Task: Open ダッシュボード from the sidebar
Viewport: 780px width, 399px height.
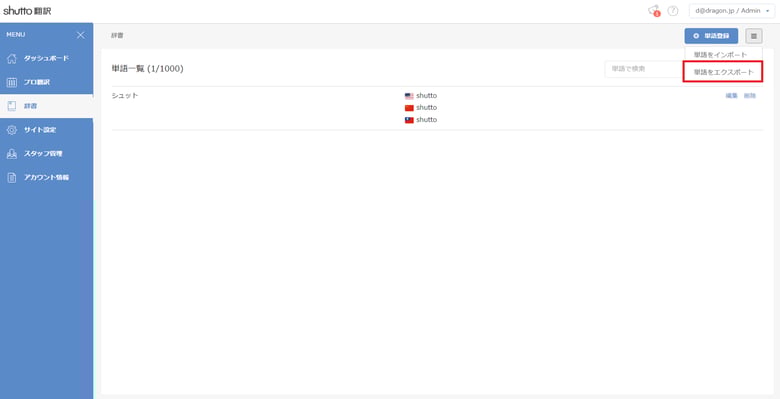Action: pyautogui.click(x=46, y=59)
